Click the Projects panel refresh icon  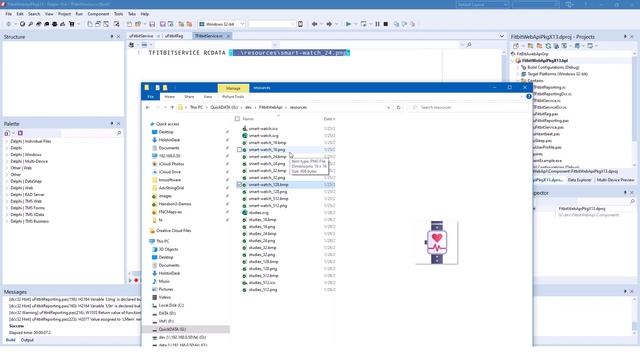[x=548, y=46]
